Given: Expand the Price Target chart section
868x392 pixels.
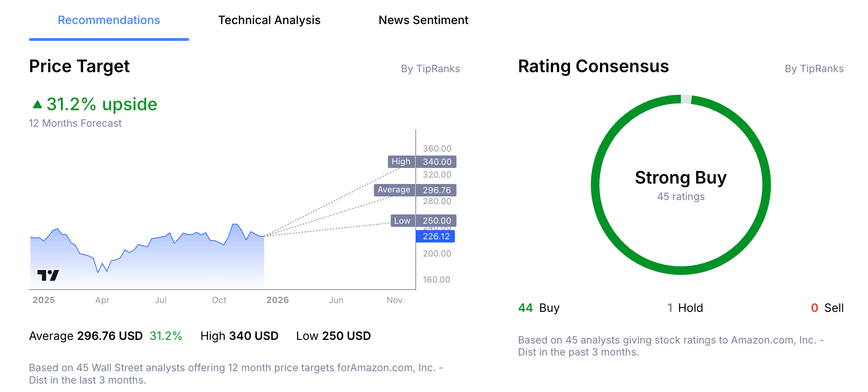Looking at the screenshot, I should coord(79,66).
